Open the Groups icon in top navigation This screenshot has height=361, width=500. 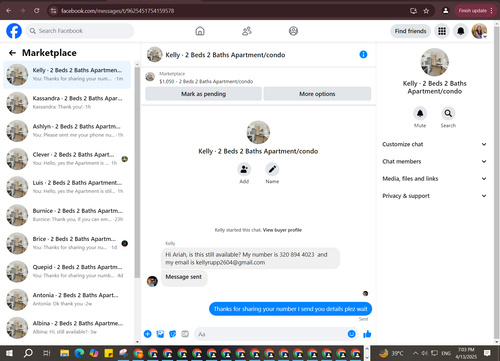293,31
